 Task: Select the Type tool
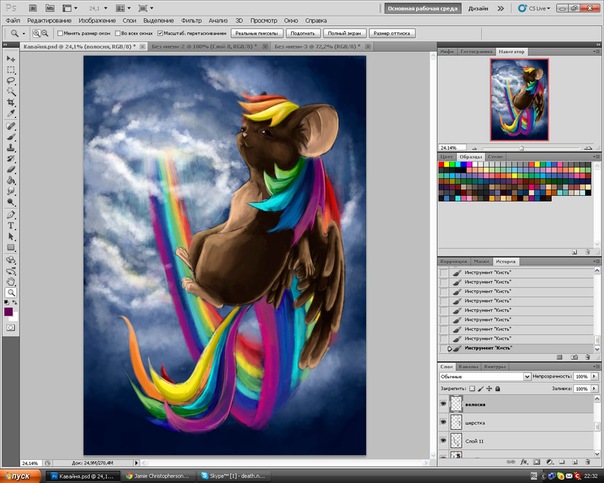pyautogui.click(x=11, y=226)
